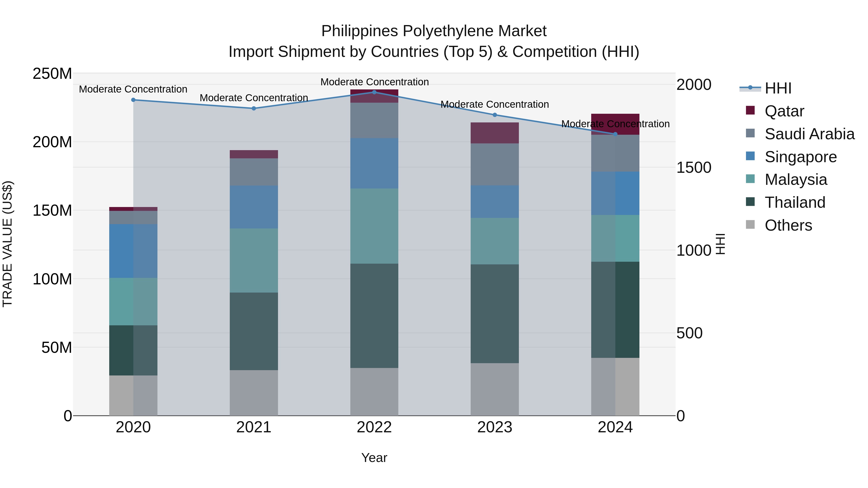Click the 2023 Qatar bar segment
Viewport: 868px width, 488px height.
tap(495, 133)
